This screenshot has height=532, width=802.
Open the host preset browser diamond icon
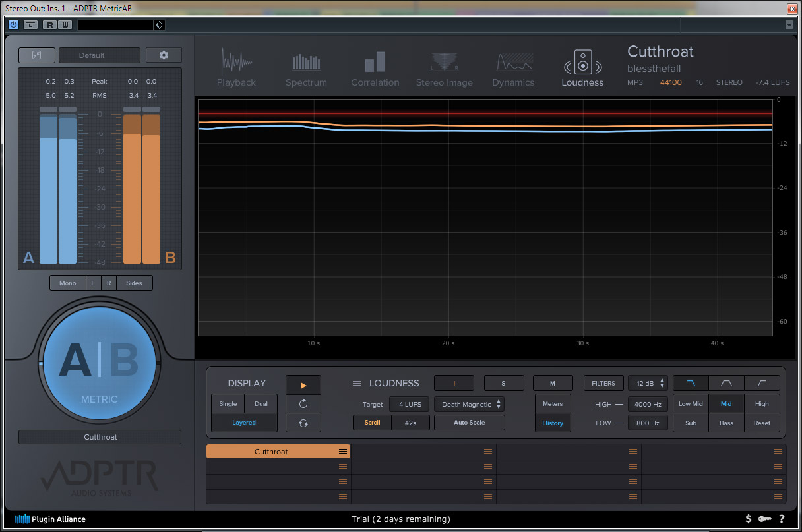[158, 25]
